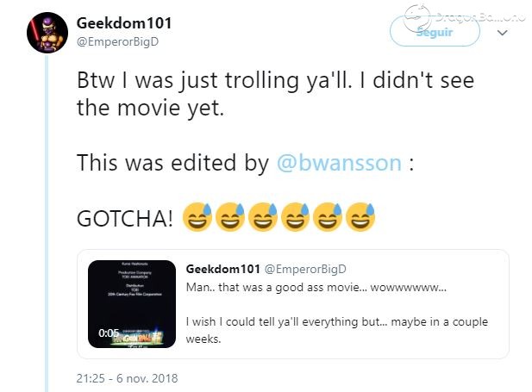Screen dimensions: 532x392
Task: Click the Geekdom101 display name
Action: [x=124, y=23]
